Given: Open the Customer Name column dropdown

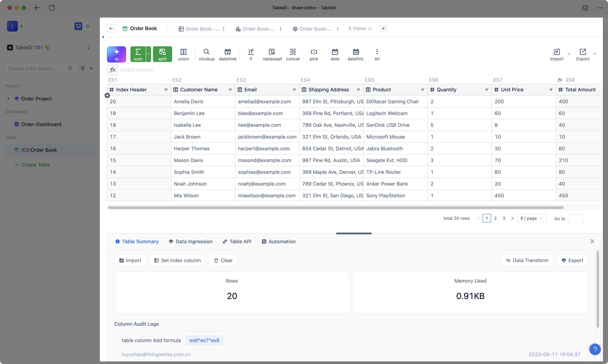Looking at the screenshot, I should [230, 90].
